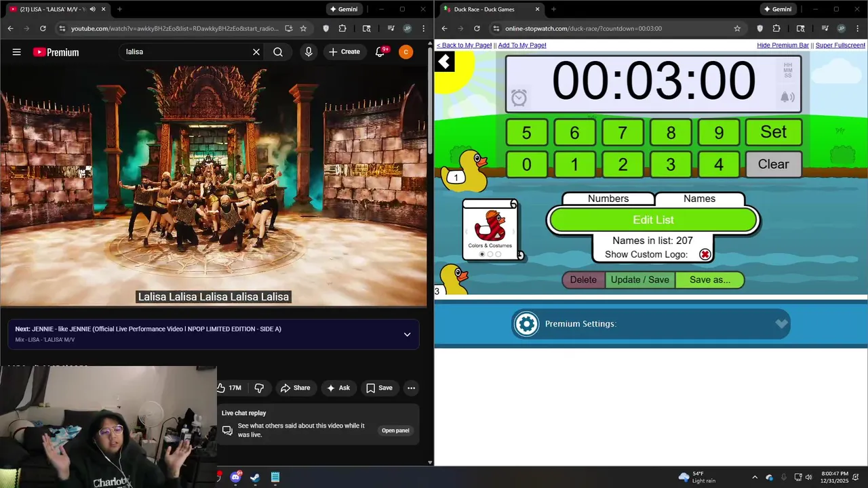Screen dimensions: 868x488
Task: Switch to the Names tab
Action: pyautogui.click(x=699, y=199)
